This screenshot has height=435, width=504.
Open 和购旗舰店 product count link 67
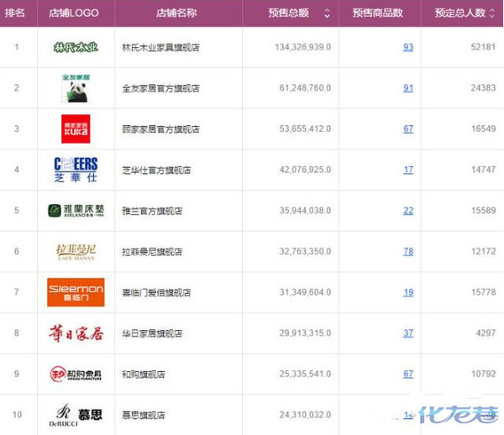pos(408,375)
